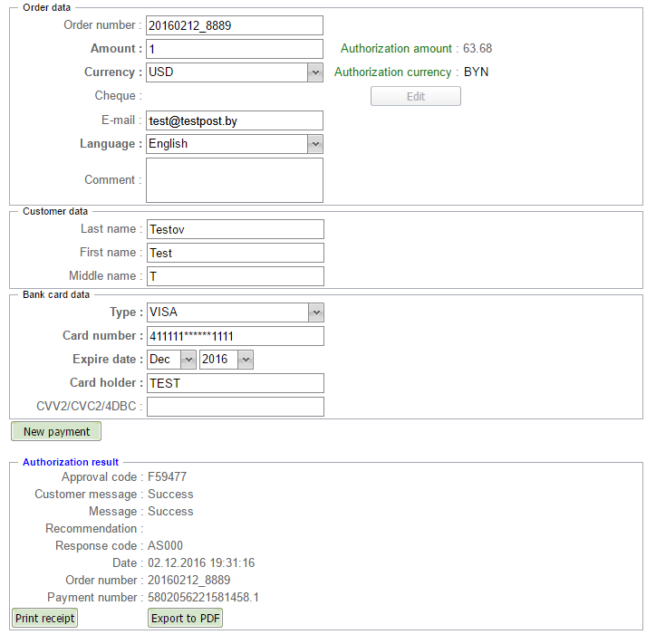Screen dimensions: 656x644
Task: Open the expiry year dropdown showing 2016
Action: (x=226, y=360)
